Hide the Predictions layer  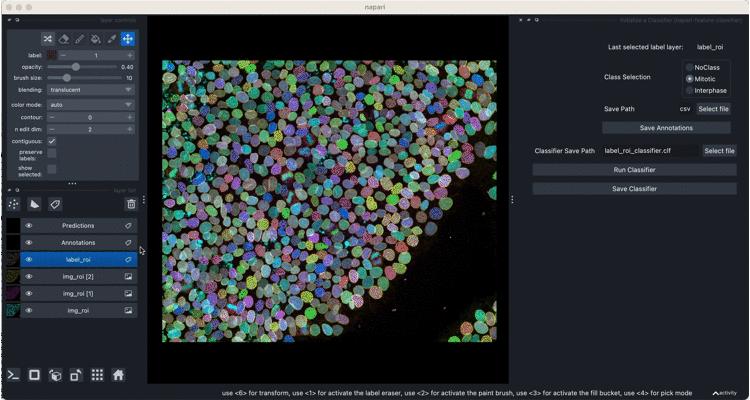(29, 225)
